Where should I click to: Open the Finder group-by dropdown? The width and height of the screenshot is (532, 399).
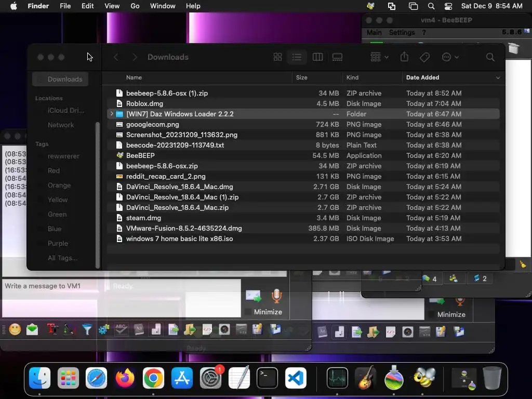(x=379, y=57)
